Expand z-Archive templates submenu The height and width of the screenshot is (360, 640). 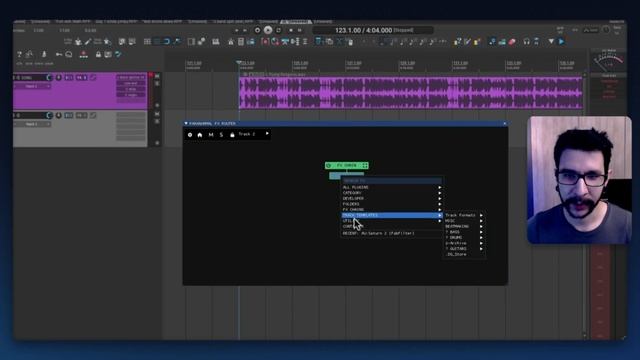tap(464, 243)
